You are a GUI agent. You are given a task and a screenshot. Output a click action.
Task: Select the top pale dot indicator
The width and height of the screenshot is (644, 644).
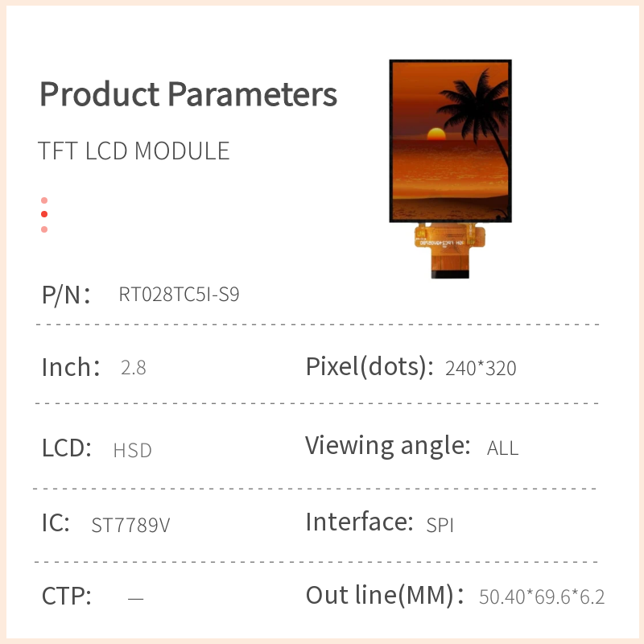tap(44, 200)
